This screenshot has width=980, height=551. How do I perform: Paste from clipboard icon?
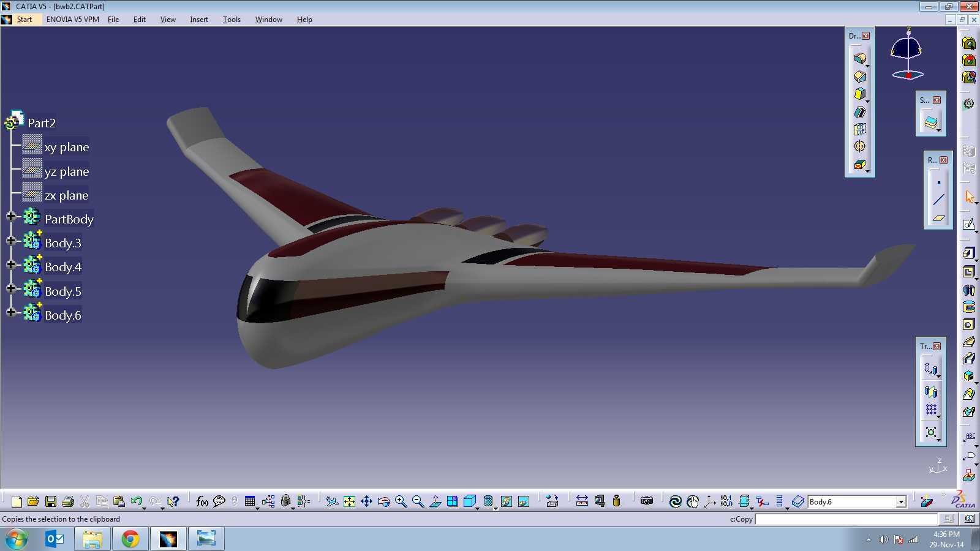click(119, 501)
